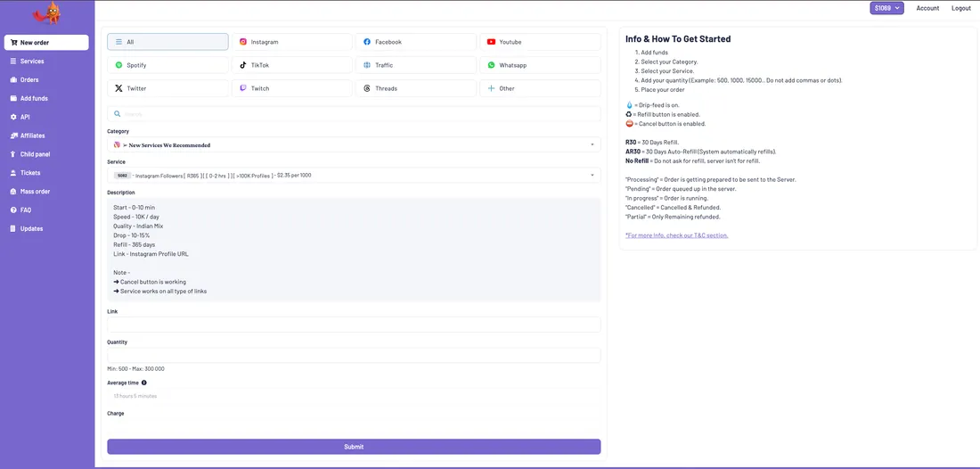Image resolution: width=980 pixels, height=469 pixels.
Task: Focus the Link input field
Action: coord(354,325)
